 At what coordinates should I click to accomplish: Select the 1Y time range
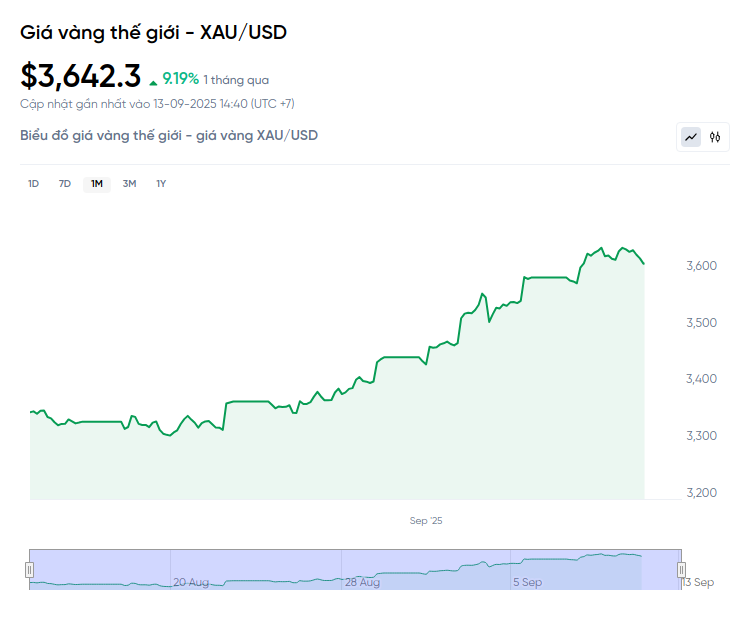(161, 183)
